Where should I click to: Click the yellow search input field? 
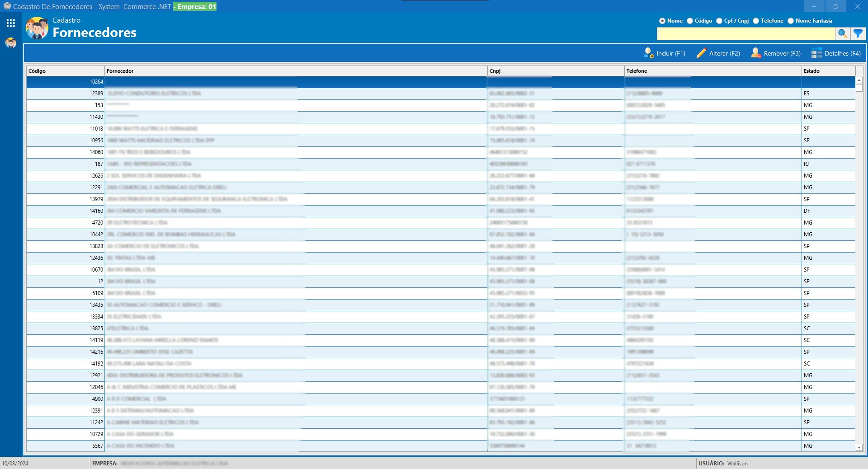coord(746,33)
